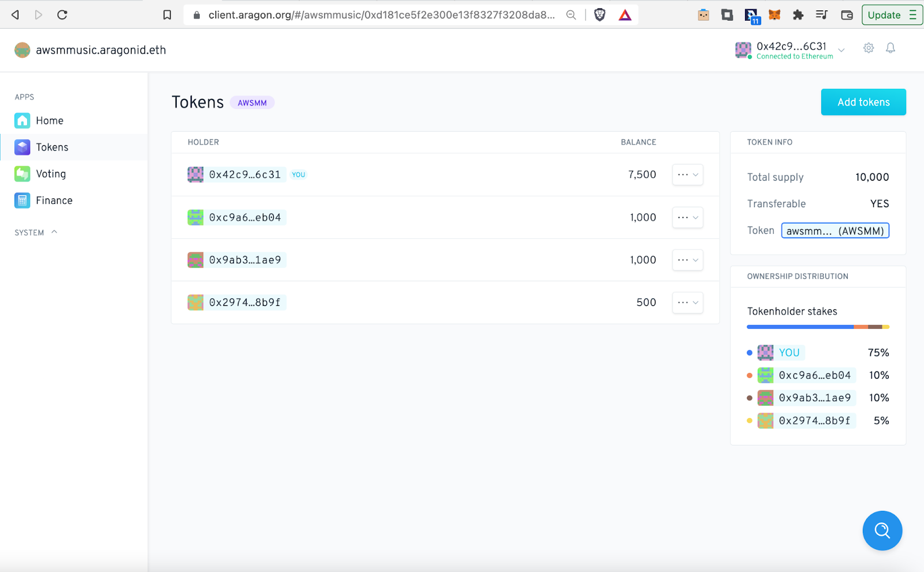Open the notifications bell
The height and width of the screenshot is (572, 924).
pos(891,48)
